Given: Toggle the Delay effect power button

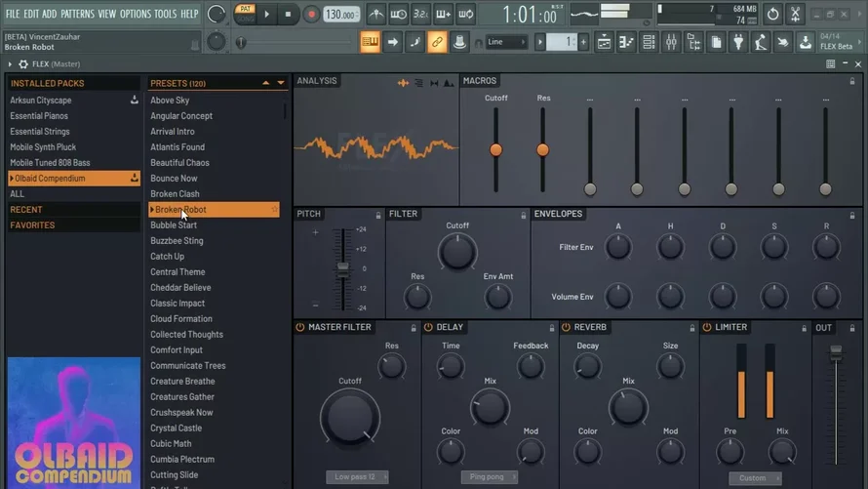Looking at the screenshot, I should click(x=428, y=328).
